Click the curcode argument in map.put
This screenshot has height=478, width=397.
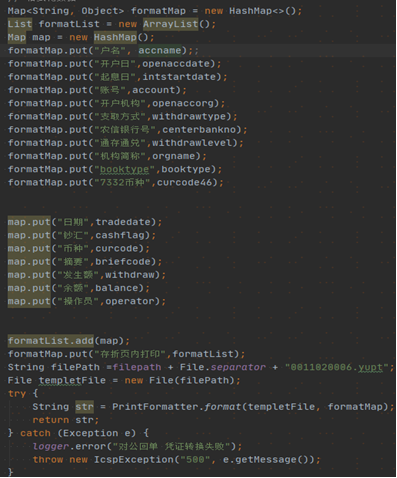(x=117, y=249)
